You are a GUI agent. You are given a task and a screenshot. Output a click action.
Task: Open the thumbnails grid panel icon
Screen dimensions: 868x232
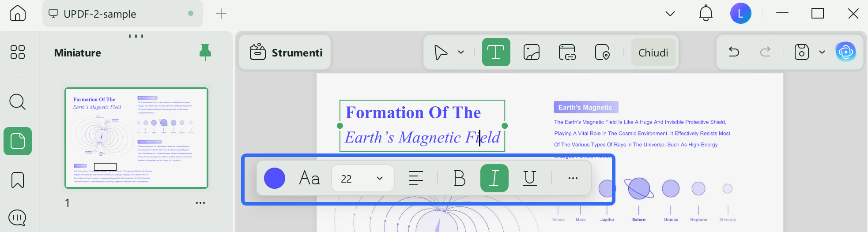18,52
